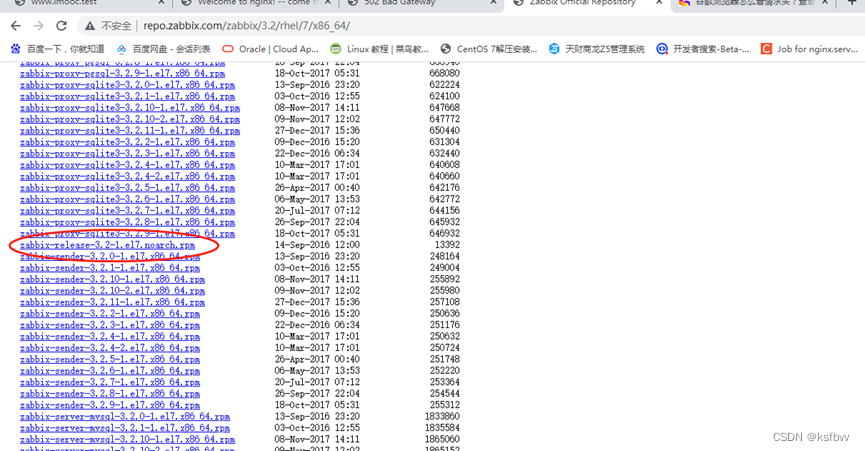Open zabbix-server-mysql-3.2.10-1.el7 link
This screenshot has width=865, height=451.
click(x=127, y=439)
